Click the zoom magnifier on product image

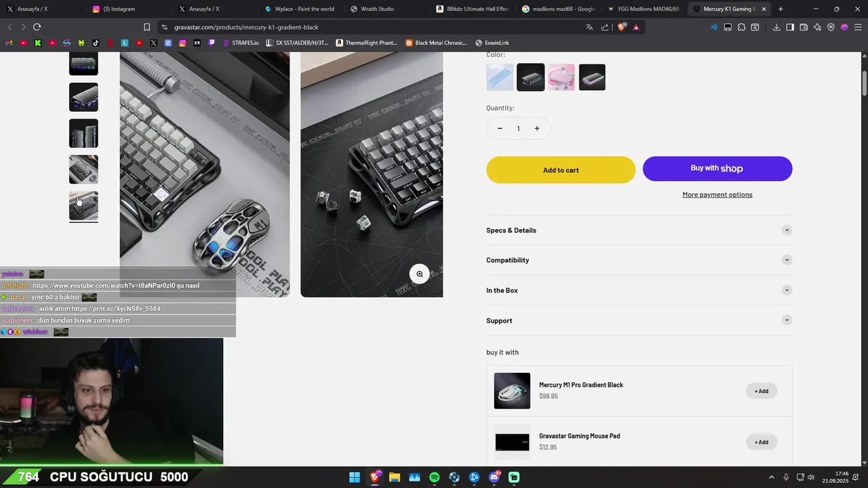420,274
